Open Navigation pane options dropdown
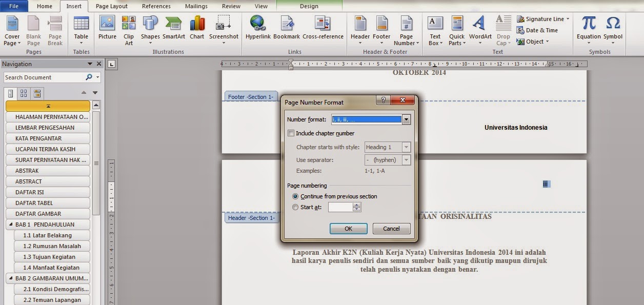Screen dimensions: 644x305 [x=91, y=64]
